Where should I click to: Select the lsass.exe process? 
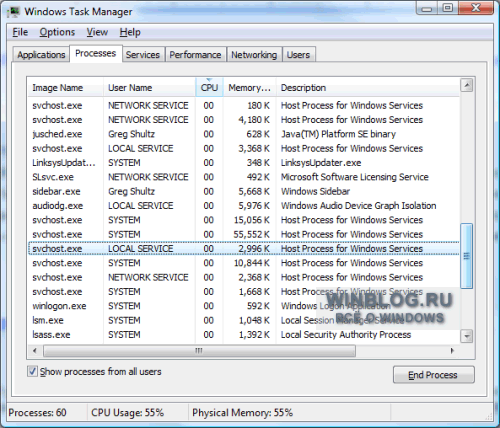[x=243, y=335]
